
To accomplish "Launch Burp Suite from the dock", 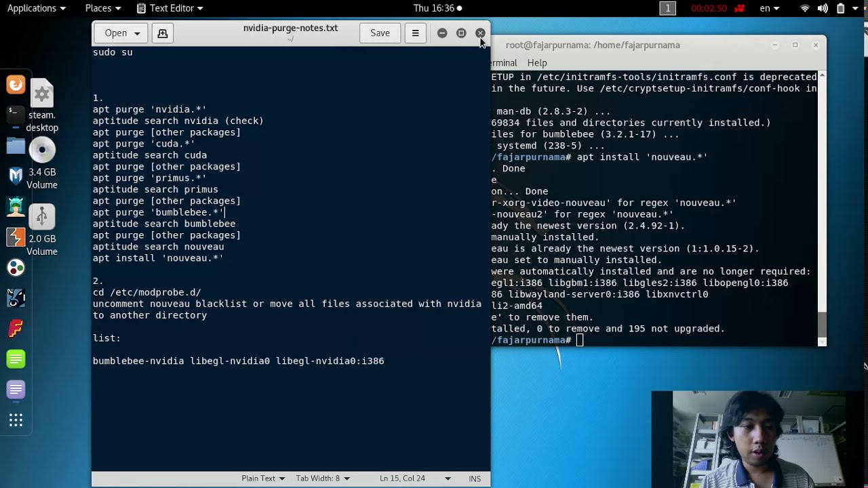I will (16, 237).
